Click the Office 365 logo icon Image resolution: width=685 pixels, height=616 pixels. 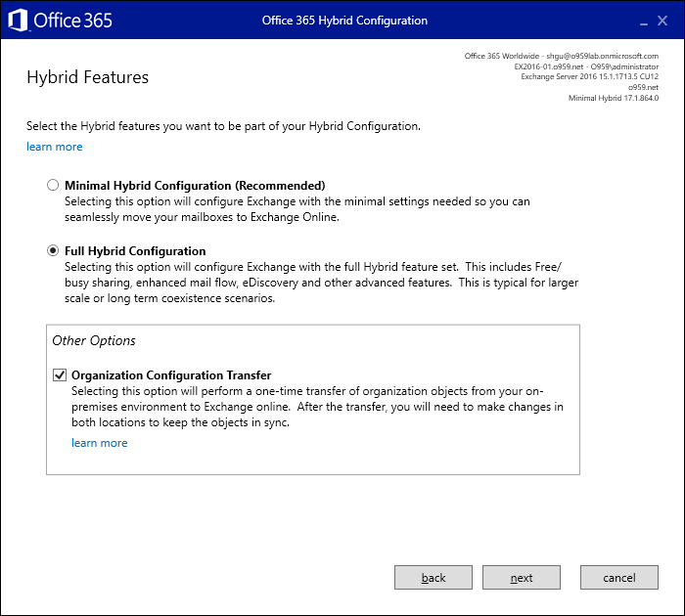click(x=19, y=21)
